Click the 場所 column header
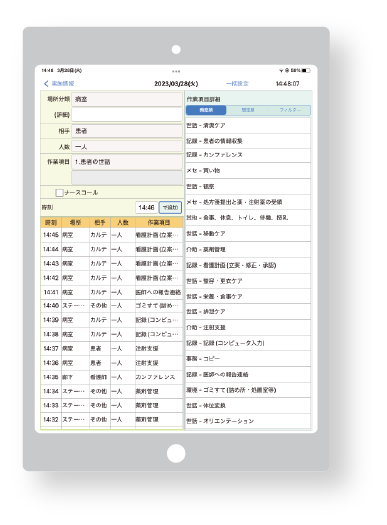The height and width of the screenshot is (525, 387). click(x=75, y=223)
